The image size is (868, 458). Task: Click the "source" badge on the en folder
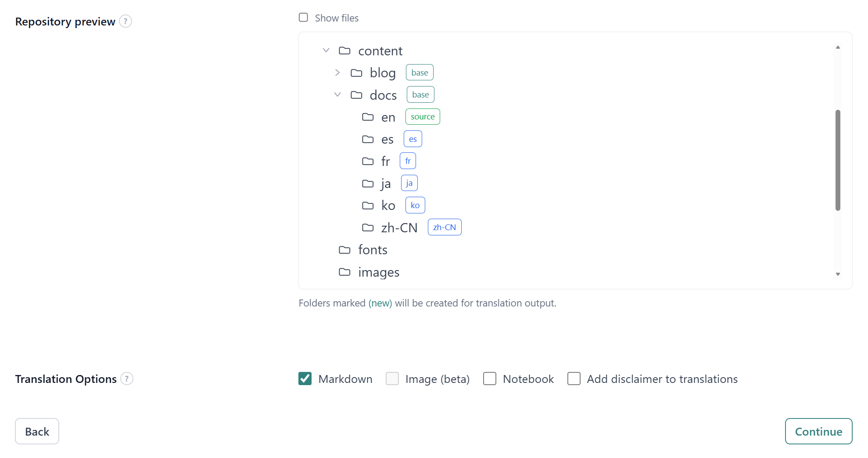click(x=423, y=116)
